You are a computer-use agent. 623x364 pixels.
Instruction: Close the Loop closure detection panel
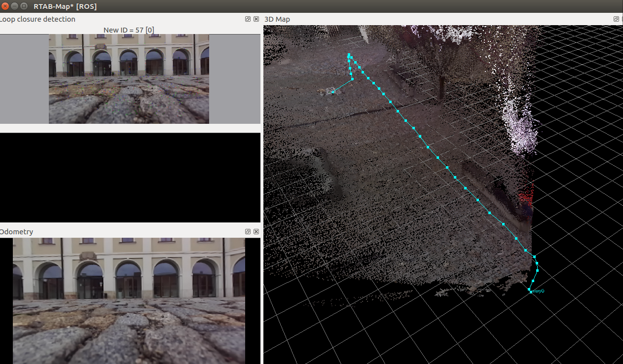click(x=256, y=19)
